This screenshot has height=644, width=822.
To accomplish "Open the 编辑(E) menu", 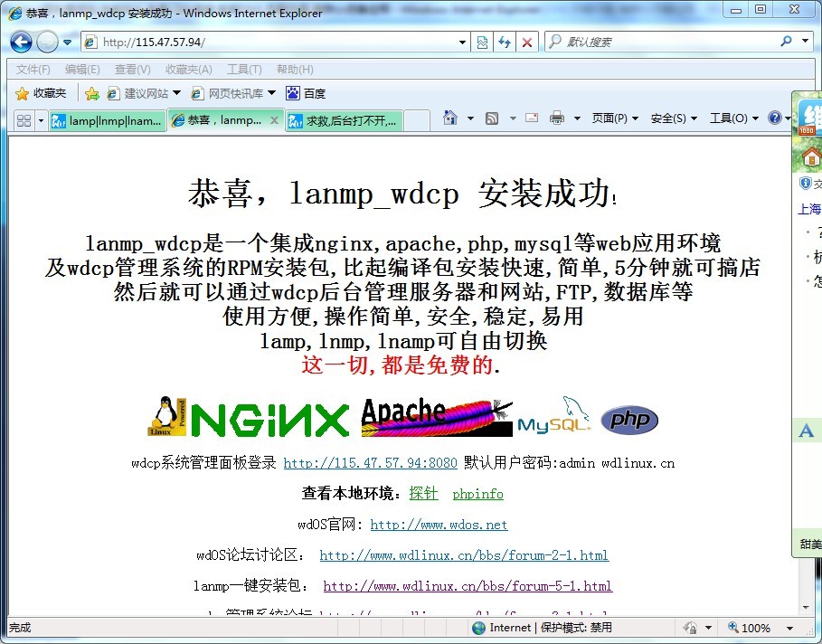I will tap(82, 70).
